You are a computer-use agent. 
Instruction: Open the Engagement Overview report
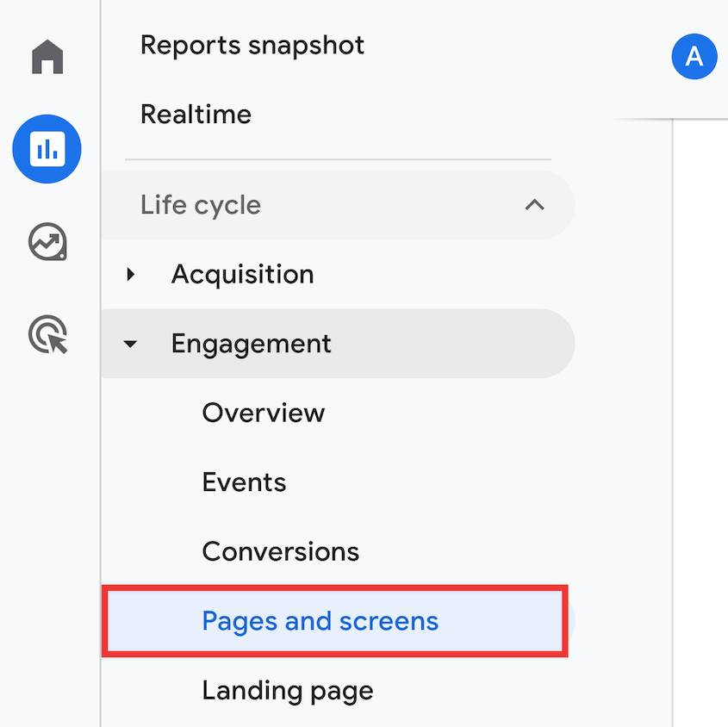(x=264, y=413)
